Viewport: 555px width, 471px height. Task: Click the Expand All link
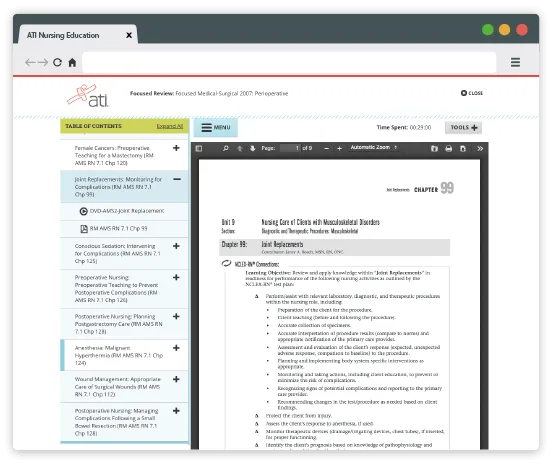[x=170, y=126]
